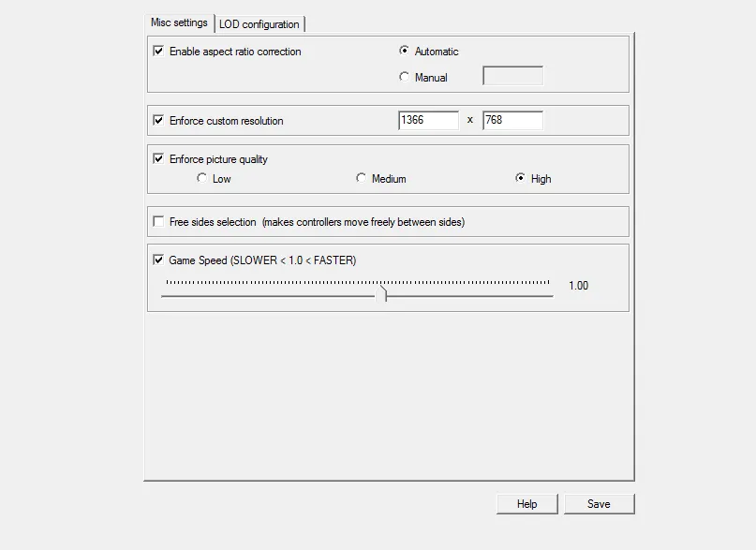
Task: Enable Free sides selection checkbox
Action: pyautogui.click(x=158, y=221)
